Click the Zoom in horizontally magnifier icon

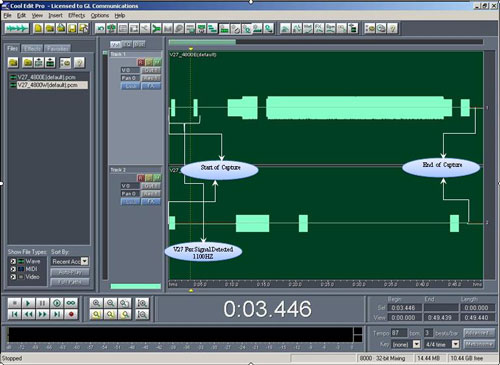[96, 303]
